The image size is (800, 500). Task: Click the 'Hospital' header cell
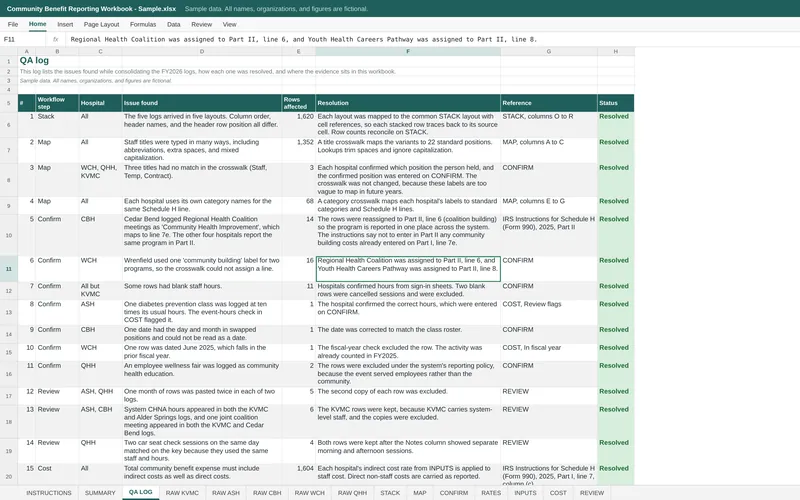(x=100, y=103)
